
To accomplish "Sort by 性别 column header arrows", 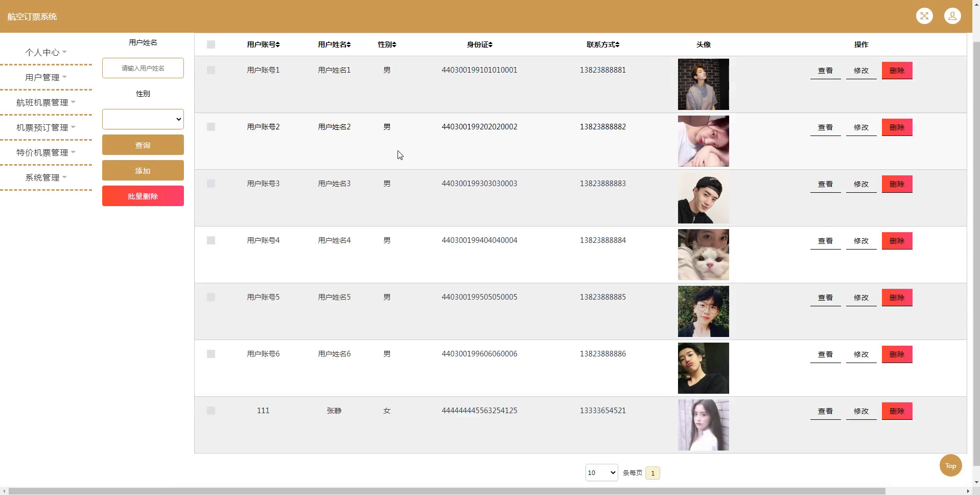I will 394,44.
